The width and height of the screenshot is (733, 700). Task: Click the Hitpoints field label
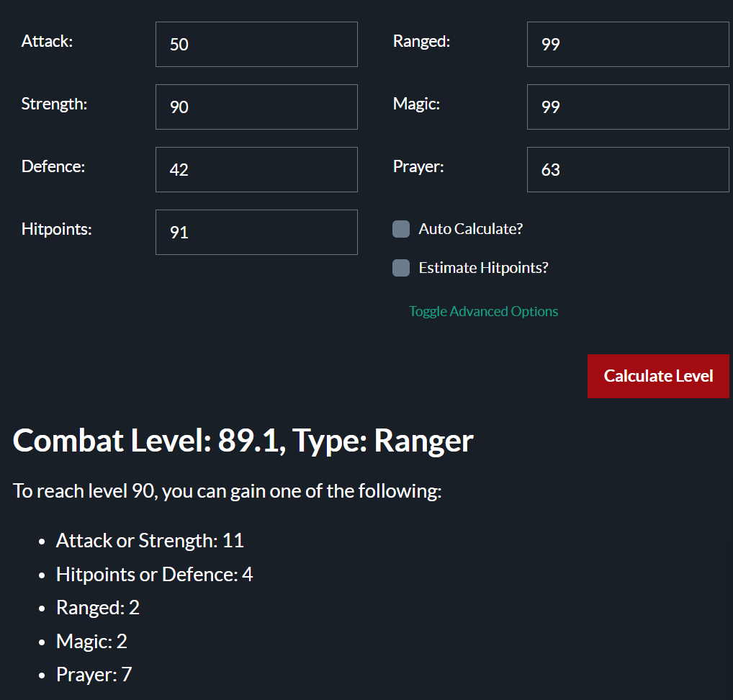point(57,229)
